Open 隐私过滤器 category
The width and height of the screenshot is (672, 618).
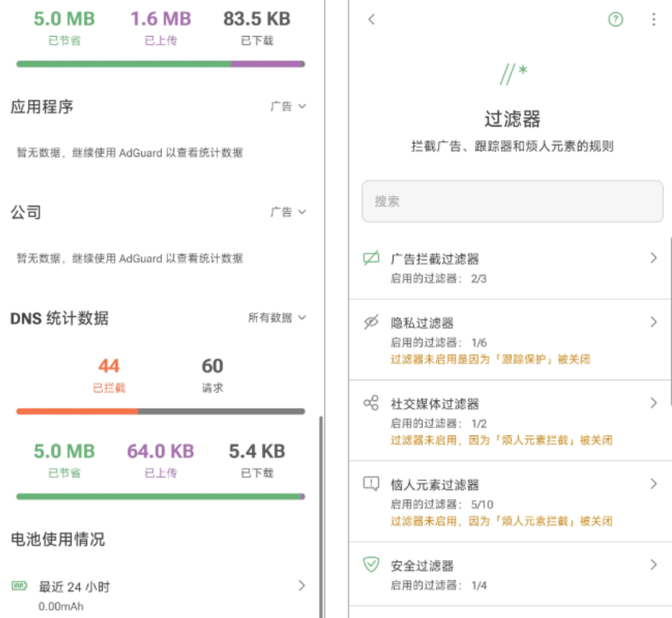pyautogui.click(x=510, y=340)
